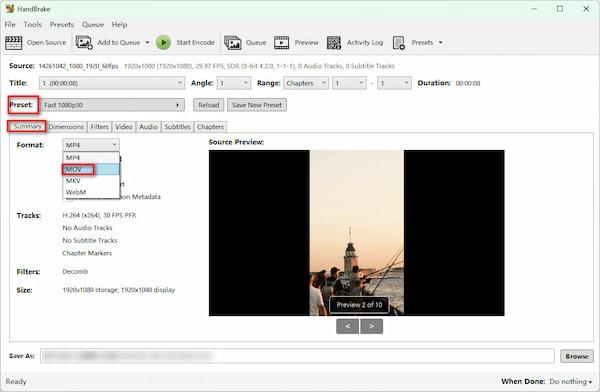Open the Tools menu
Screen dimensions: 600x392
33,24
